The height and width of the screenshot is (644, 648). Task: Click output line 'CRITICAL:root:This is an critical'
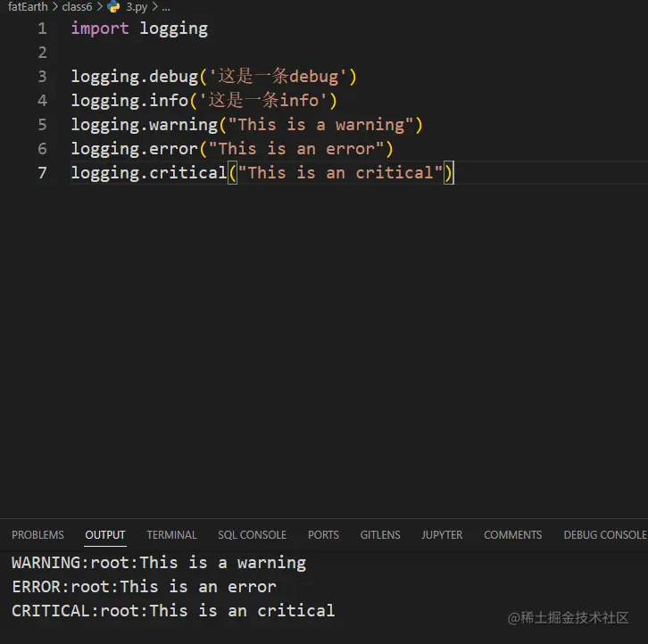click(173, 610)
